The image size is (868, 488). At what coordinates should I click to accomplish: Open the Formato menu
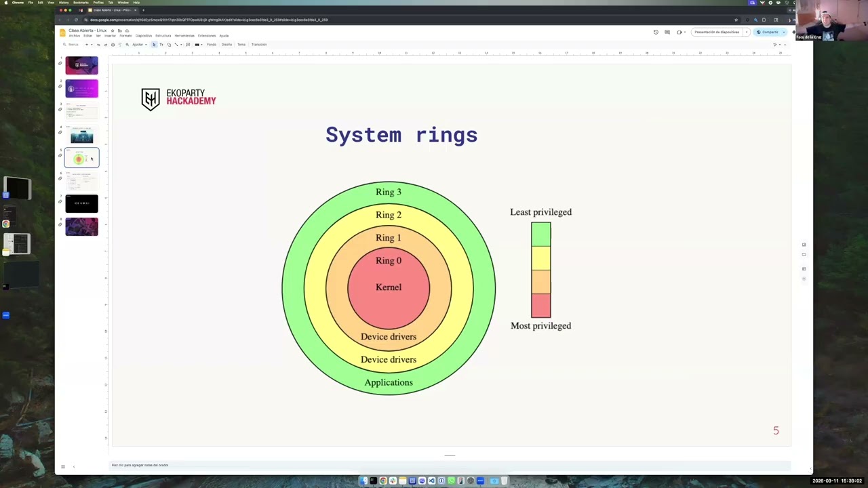coord(125,36)
